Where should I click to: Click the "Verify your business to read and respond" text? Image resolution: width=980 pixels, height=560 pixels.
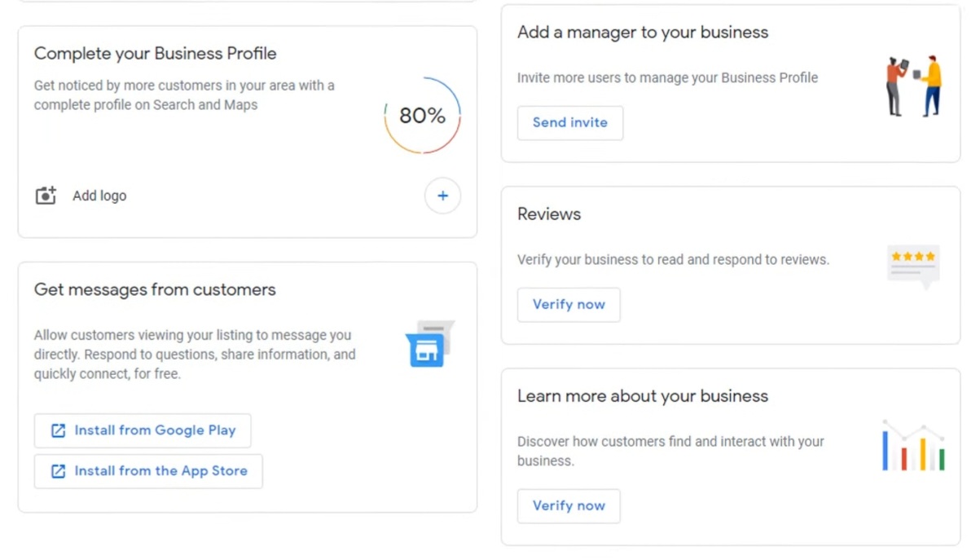[x=673, y=260]
